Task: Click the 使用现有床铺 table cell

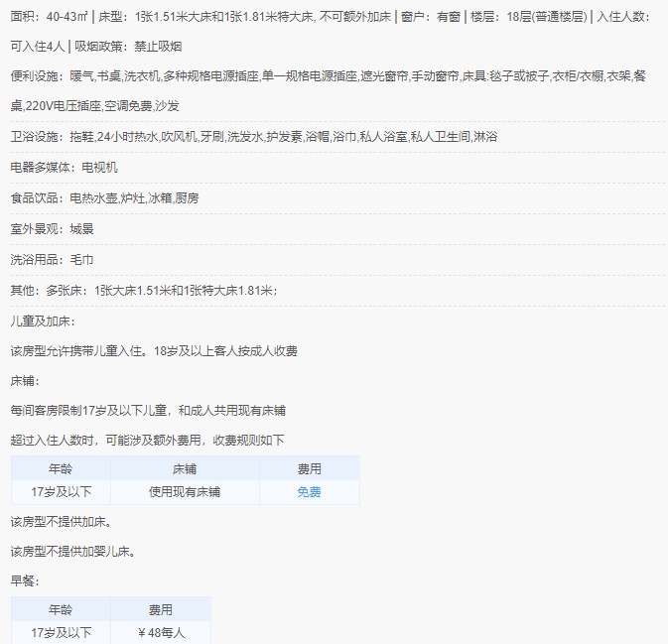Action: coord(185,492)
